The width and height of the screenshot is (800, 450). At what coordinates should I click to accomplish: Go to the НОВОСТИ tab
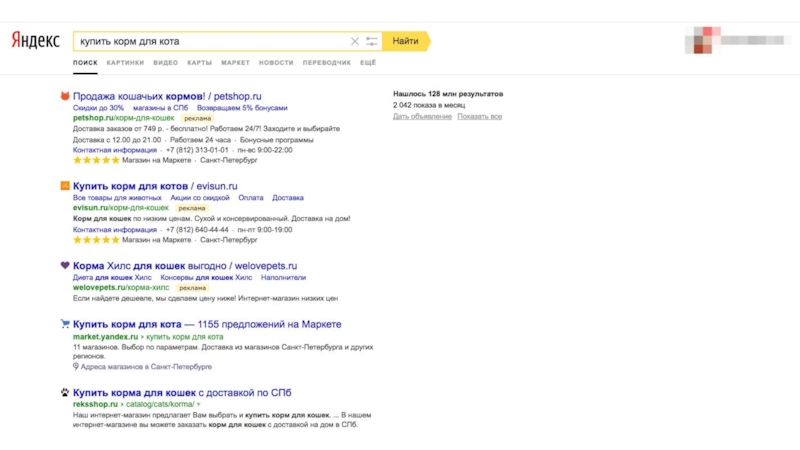pos(276,63)
